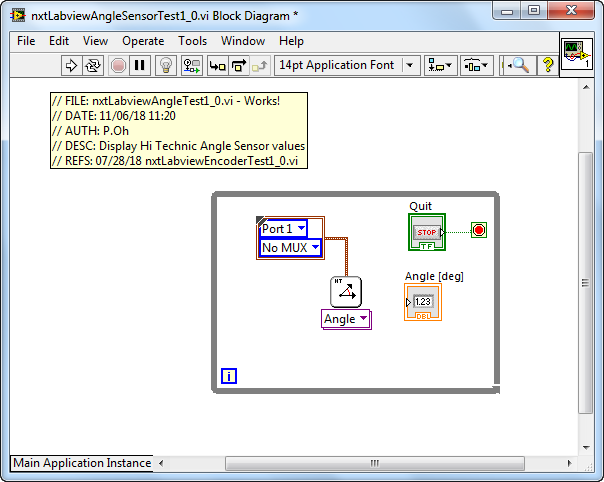
Task: Open Distribute Objects dropdown
Action: point(476,66)
